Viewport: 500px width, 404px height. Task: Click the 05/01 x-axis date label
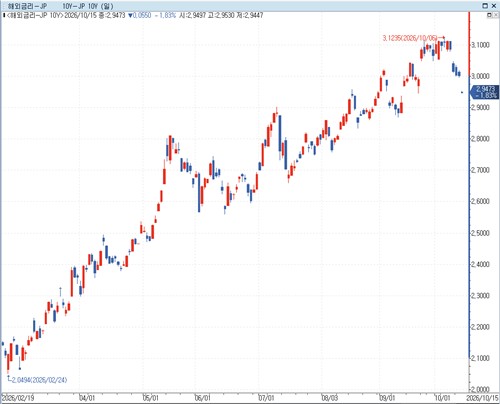(151, 398)
